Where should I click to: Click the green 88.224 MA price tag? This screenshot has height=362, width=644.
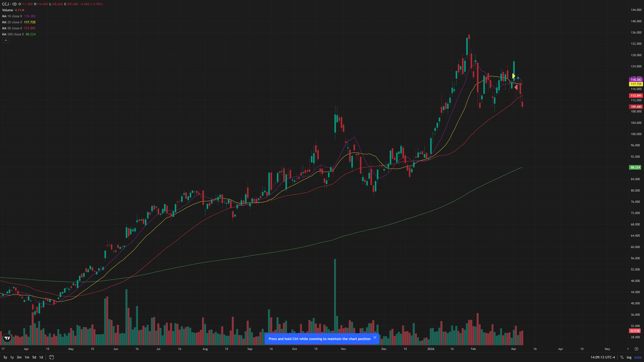tap(635, 167)
